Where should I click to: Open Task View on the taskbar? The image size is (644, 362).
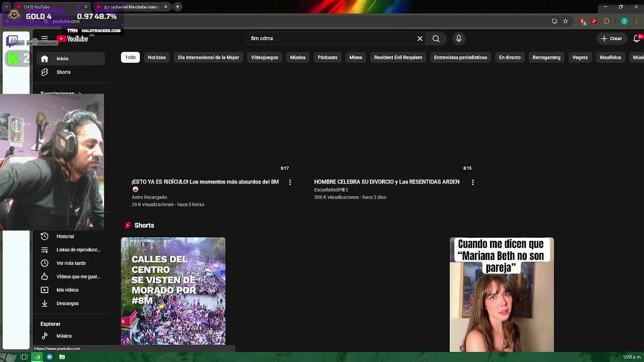click(24, 357)
